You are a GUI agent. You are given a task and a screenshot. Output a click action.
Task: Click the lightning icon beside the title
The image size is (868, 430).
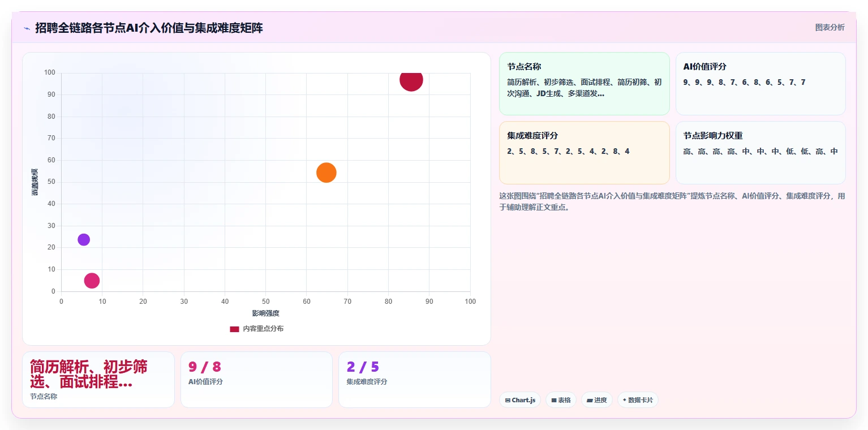pyautogui.click(x=27, y=28)
